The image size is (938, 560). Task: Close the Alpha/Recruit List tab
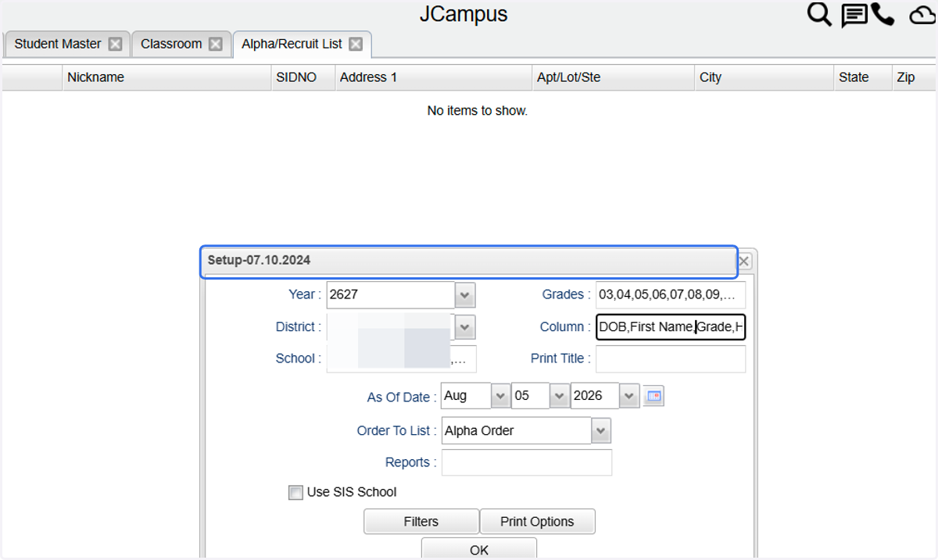pos(356,44)
